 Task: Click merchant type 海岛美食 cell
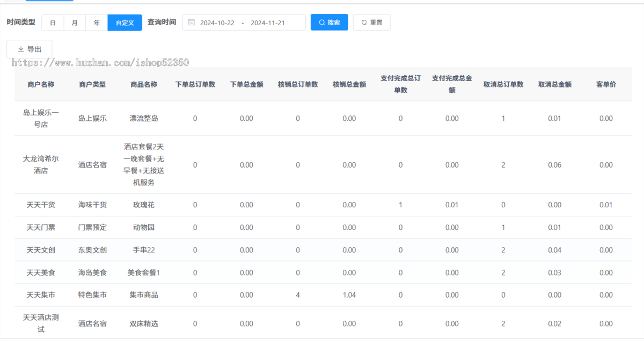pyautogui.click(x=92, y=272)
